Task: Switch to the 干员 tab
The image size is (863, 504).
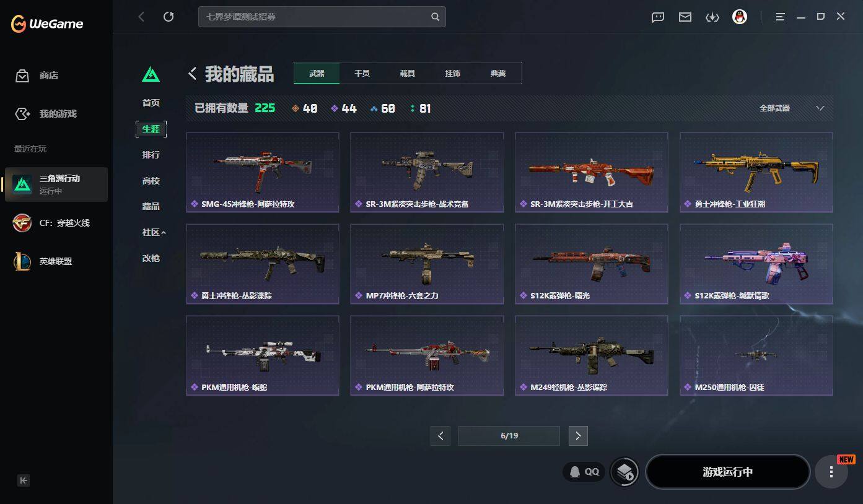Action: tap(362, 73)
